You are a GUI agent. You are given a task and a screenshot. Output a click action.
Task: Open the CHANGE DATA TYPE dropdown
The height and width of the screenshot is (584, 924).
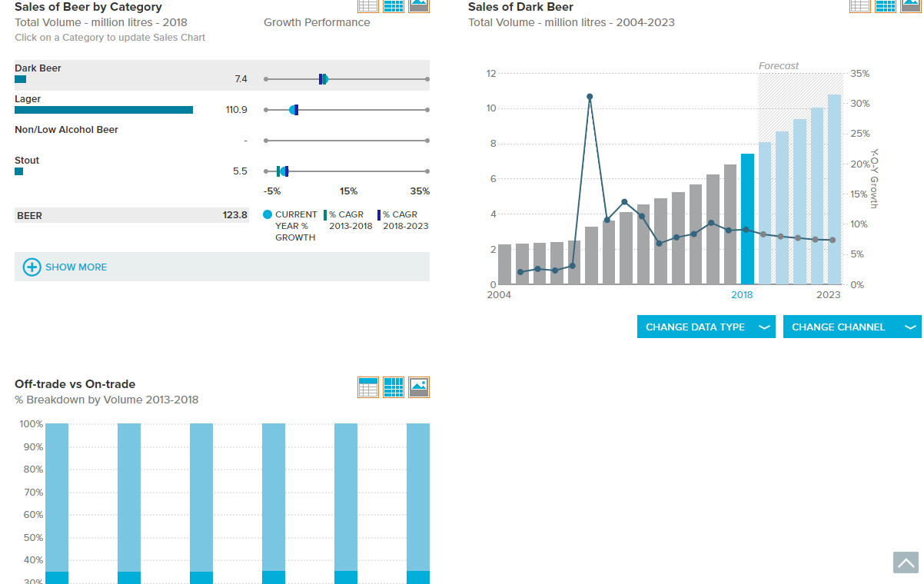coord(706,327)
